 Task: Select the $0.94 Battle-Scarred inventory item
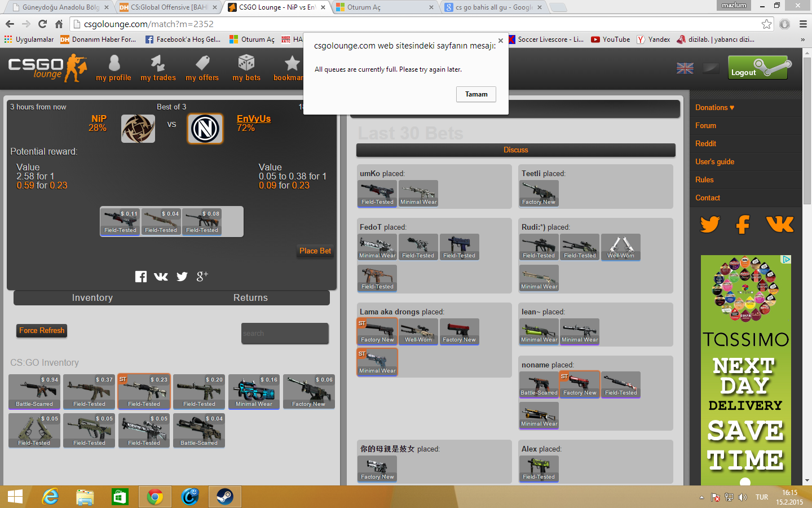click(34, 392)
